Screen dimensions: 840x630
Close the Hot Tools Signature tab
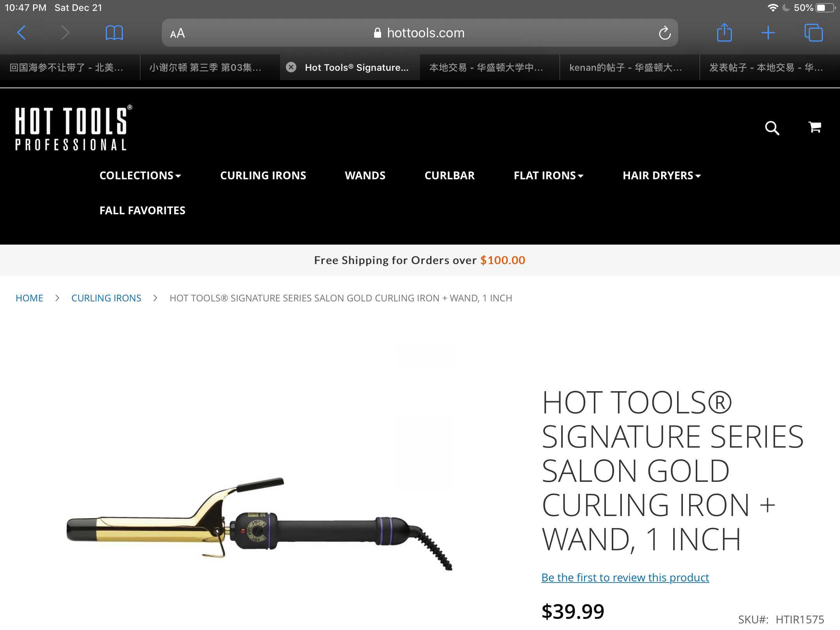pyautogui.click(x=291, y=67)
